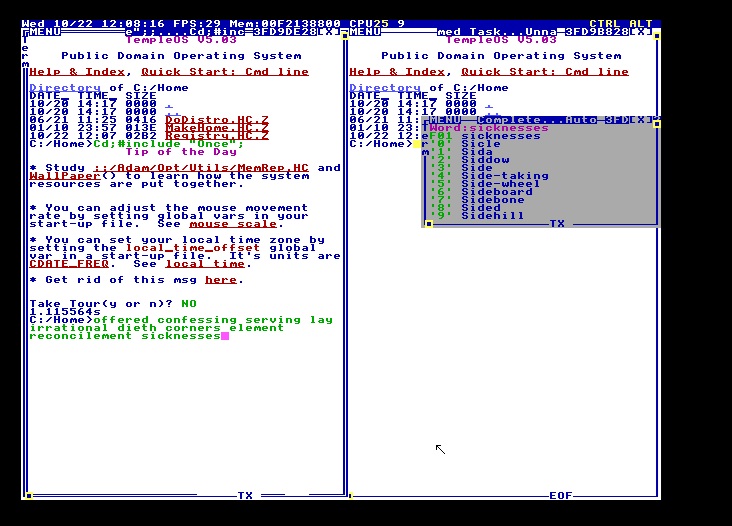Screen dimensions: 732x526
Task: Click the local_time_offset text
Action: click(x=193, y=248)
